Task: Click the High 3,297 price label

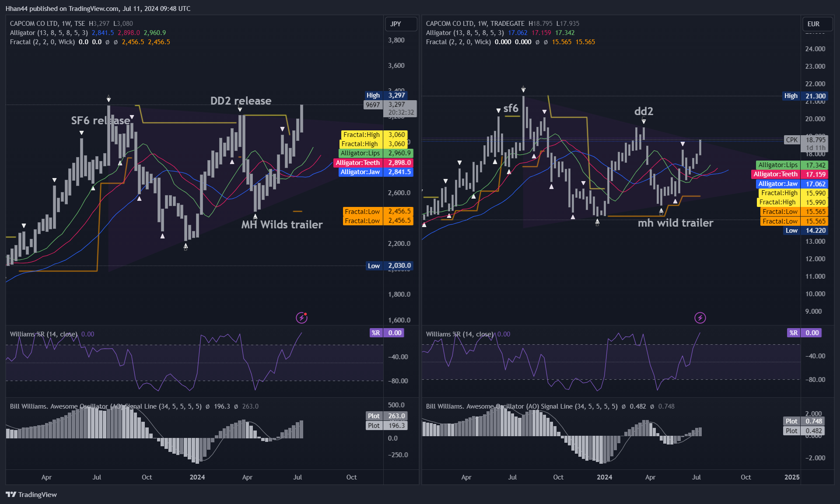Action: click(x=386, y=95)
